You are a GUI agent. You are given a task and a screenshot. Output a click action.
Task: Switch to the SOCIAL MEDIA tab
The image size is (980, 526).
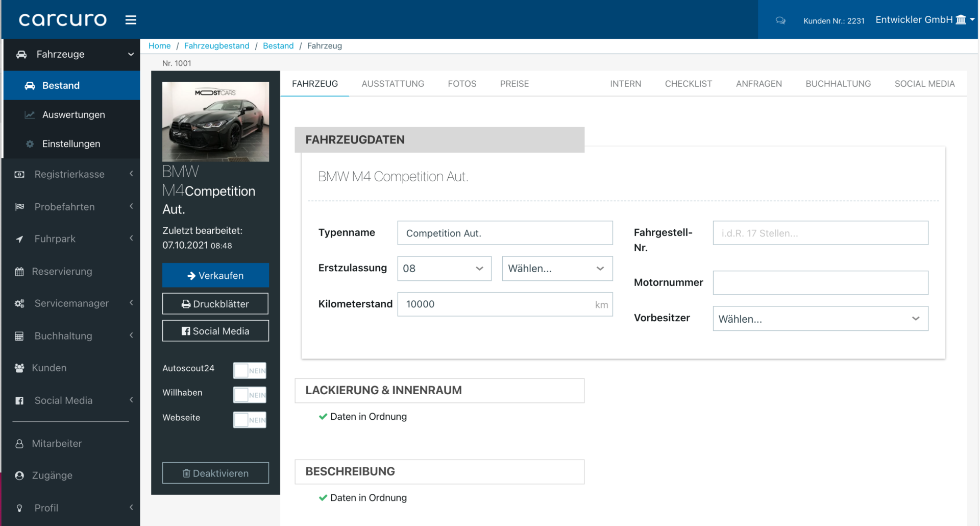click(x=924, y=84)
